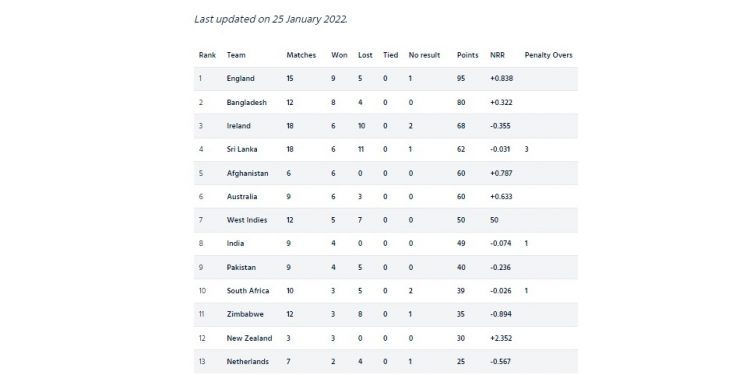This screenshot has height=375, width=750.
Task: Click the South Africa team name
Action: point(248,291)
